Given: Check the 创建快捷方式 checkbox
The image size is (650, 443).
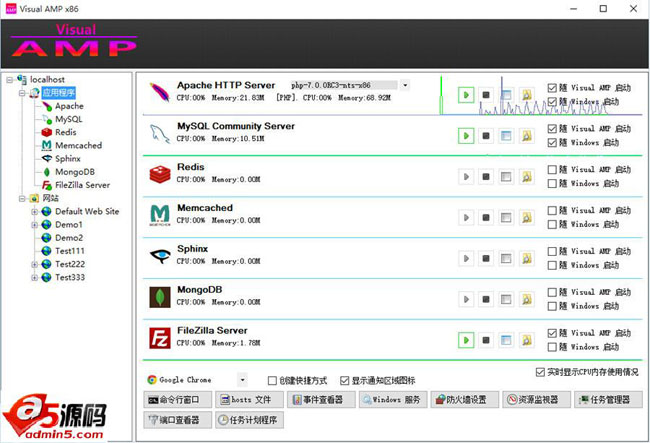Looking at the screenshot, I should click(272, 380).
